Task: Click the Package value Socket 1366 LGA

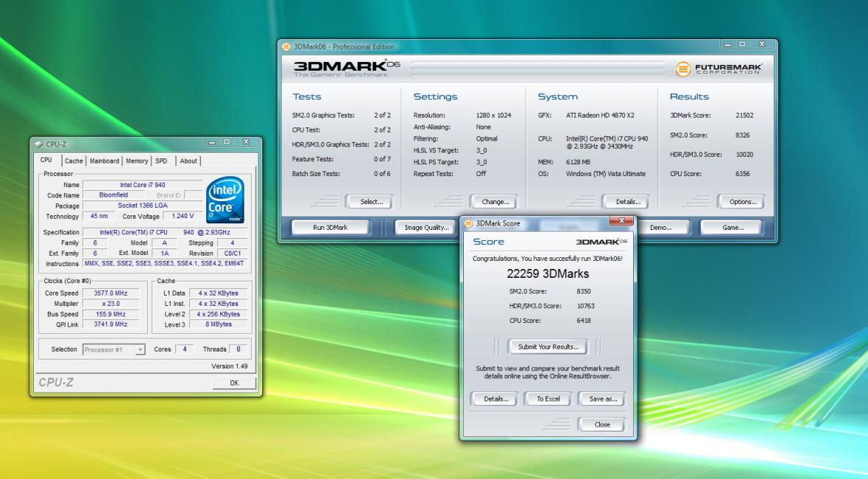Action: pyautogui.click(x=142, y=206)
